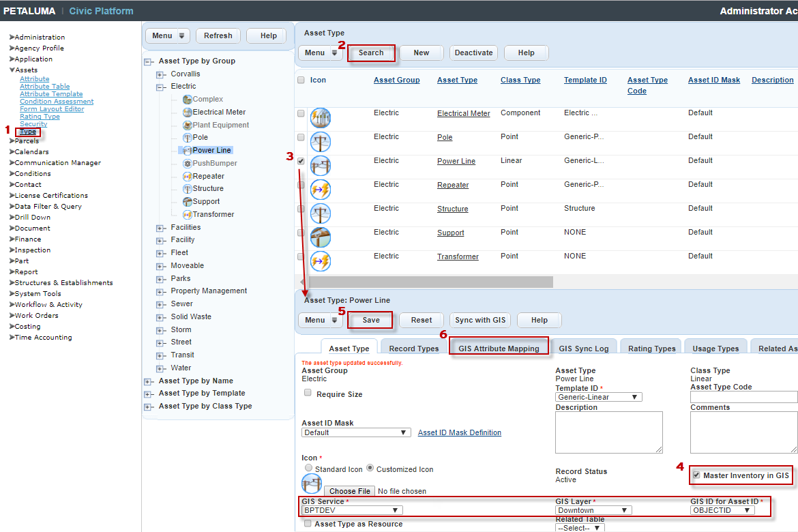Expand the Facilities tree group
Image resolution: width=798 pixels, height=532 pixels.
tap(160, 228)
